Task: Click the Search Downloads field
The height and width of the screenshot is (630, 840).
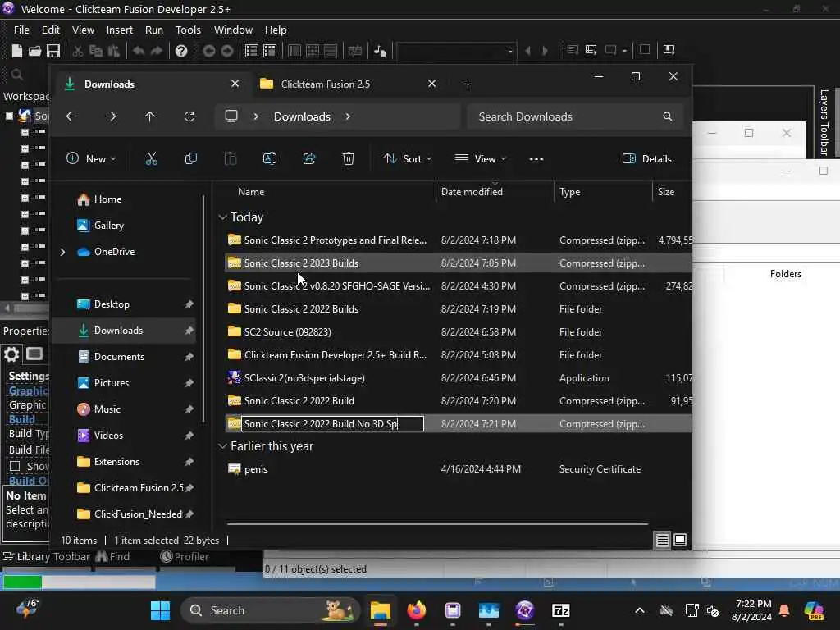Action: [575, 116]
